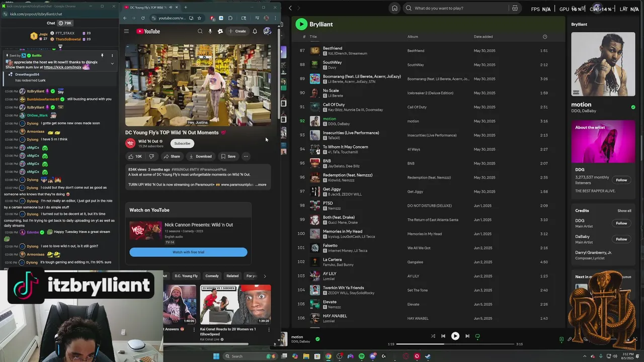Skip to previous track in Spotify
The width and height of the screenshot is (644, 362).
443,336
